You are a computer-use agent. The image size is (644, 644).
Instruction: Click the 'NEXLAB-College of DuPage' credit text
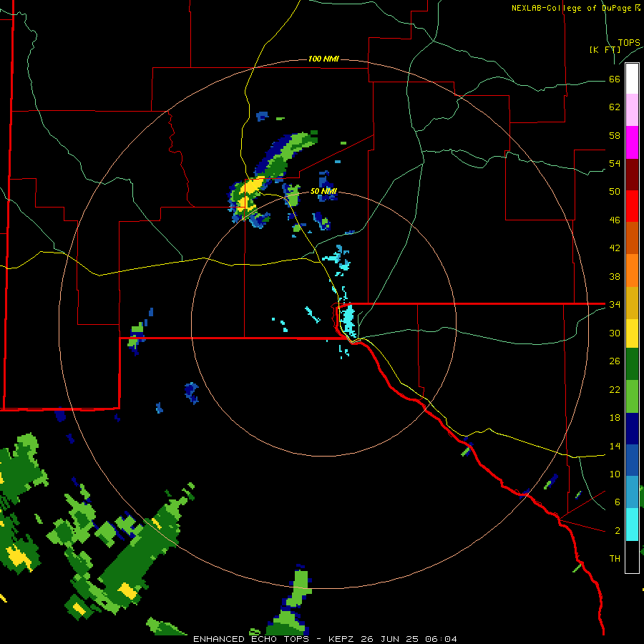571,8
